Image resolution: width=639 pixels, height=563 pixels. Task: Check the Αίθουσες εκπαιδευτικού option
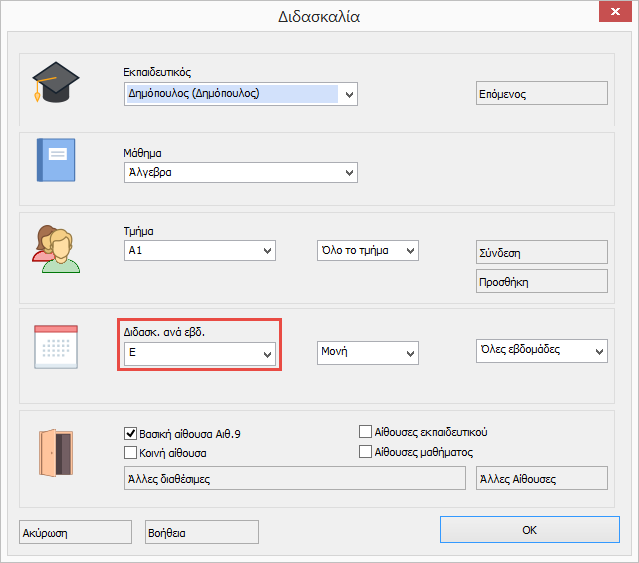366,432
